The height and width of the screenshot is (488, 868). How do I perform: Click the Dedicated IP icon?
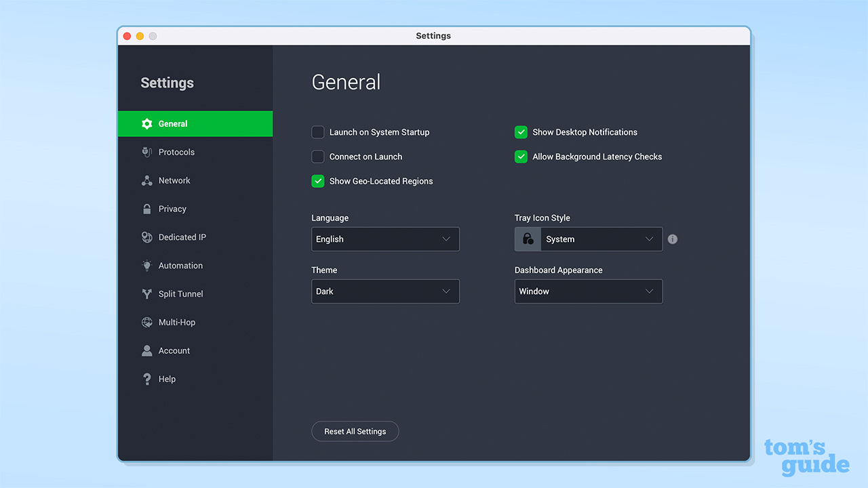pos(146,237)
